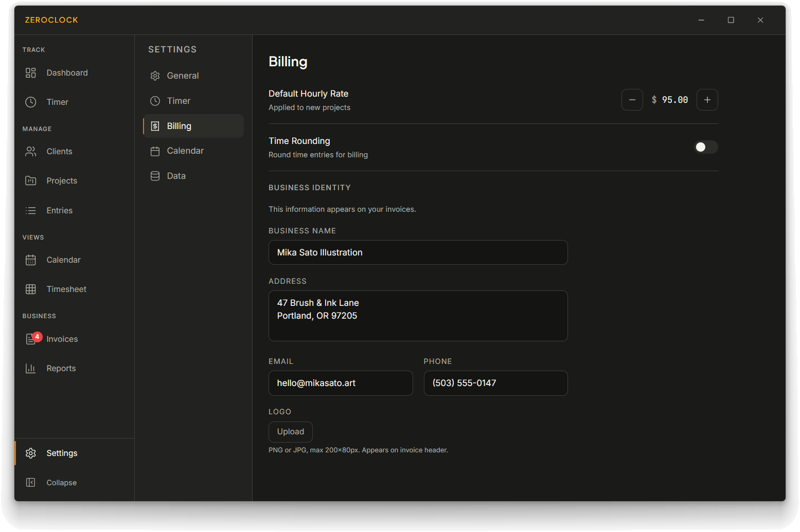Viewport: 800px width, 532px height.
Task: Open Reports via the bar chart icon
Action: click(x=31, y=369)
